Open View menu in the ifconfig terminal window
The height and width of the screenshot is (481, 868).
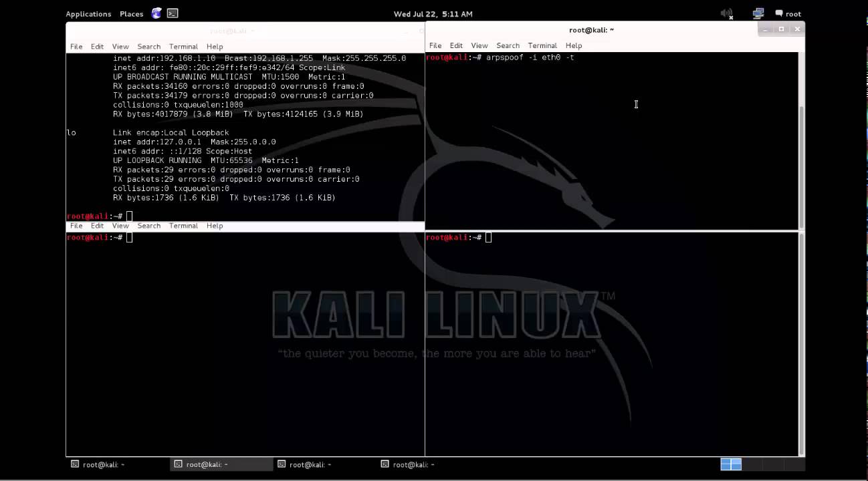click(x=120, y=47)
